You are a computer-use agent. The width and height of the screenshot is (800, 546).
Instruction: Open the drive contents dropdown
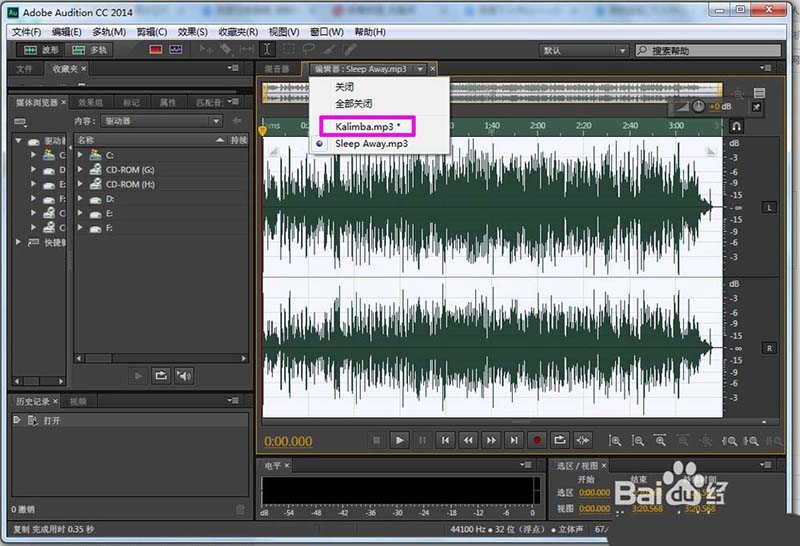161,121
